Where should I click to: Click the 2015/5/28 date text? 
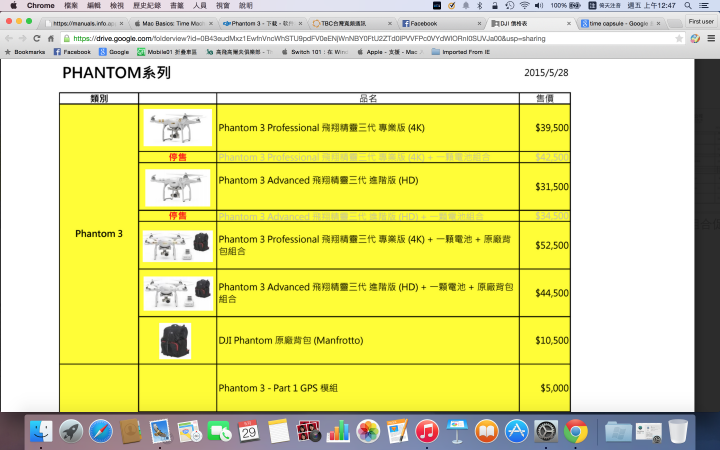pyautogui.click(x=546, y=73)
